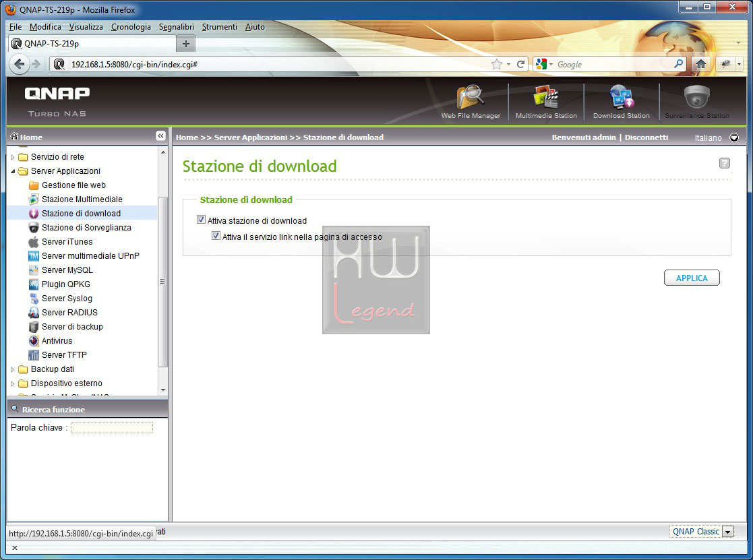The image size is (753, 560).
Task: Click the Gestione file web folder icon
Action: pyautogui.click(x=34, y=185)
